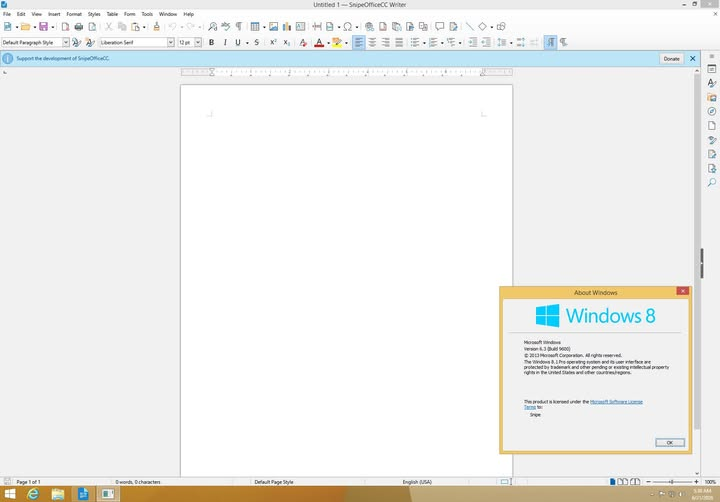Viewport: 720px width, 502px height.
Task: Insert a comment speech-bubble icon
Action: click(x=439, y=27)
